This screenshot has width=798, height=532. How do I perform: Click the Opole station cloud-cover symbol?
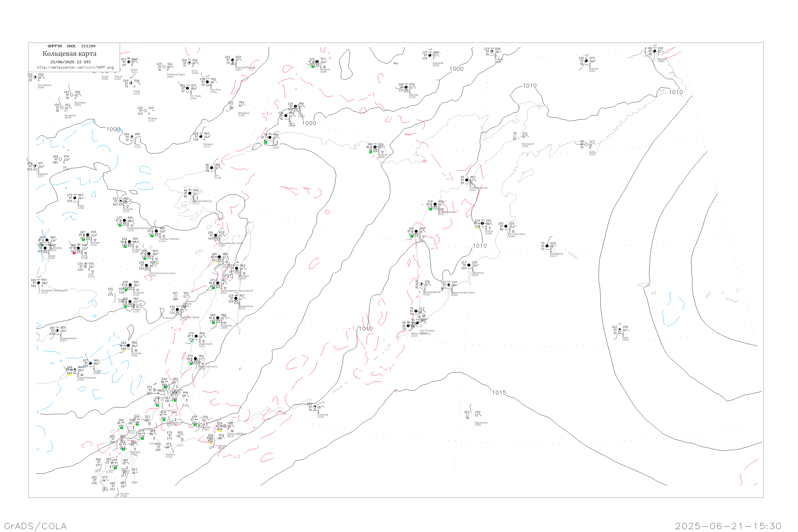[x=620, y=330]
